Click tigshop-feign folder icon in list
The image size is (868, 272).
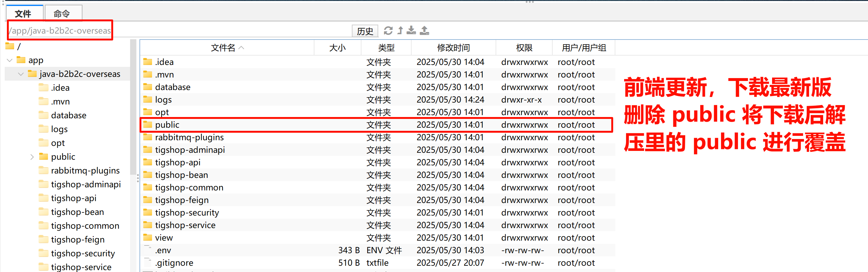tap(147, 200)
